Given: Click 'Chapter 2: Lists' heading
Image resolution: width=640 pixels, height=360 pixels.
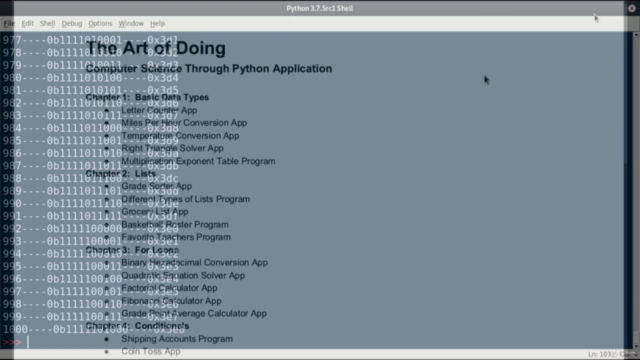Looking at the screenshot, I should click(x=121, y=173).
